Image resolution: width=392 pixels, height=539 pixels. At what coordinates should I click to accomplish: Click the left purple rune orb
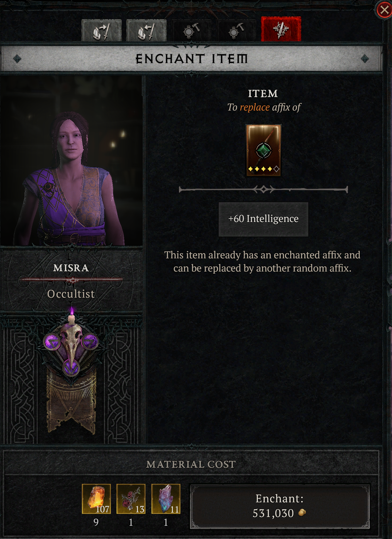pyautogui.click(x=52, y=342)
